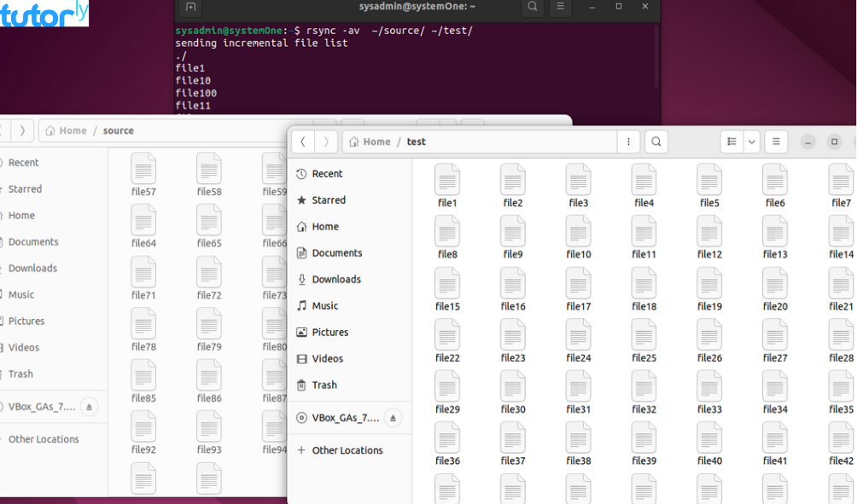Click Home breadcrumb in source window
857x504 pixels.
pyautogui.click(x=66, y=130)
